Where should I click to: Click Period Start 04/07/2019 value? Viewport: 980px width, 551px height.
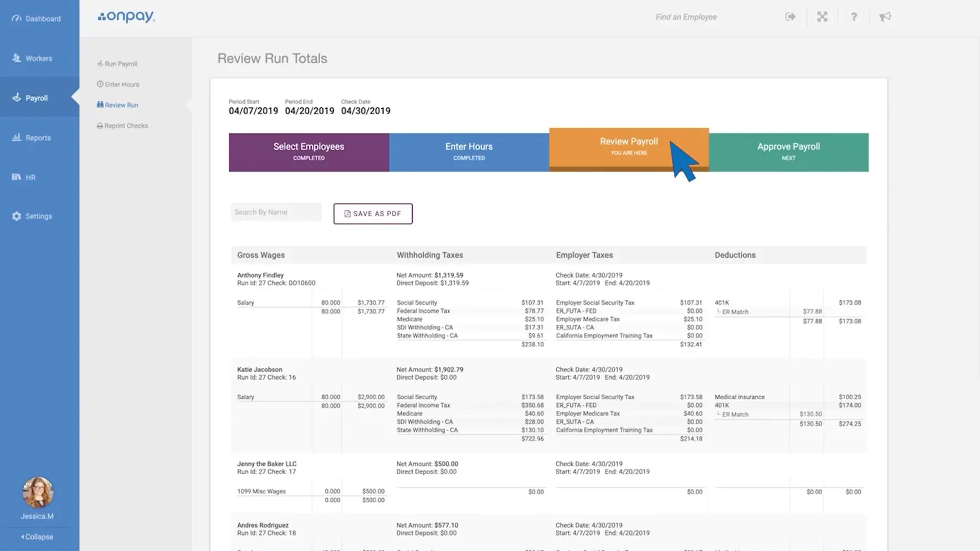[253, 111]
